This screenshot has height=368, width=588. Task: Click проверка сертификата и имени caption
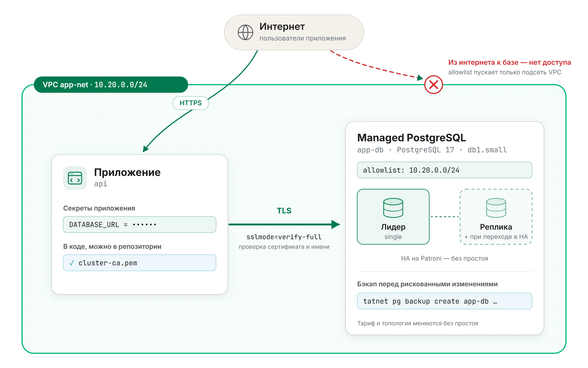coord(284,247)
